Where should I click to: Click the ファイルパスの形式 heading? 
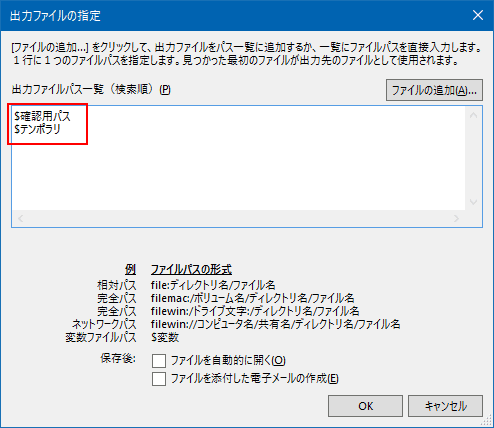[191, 269]
